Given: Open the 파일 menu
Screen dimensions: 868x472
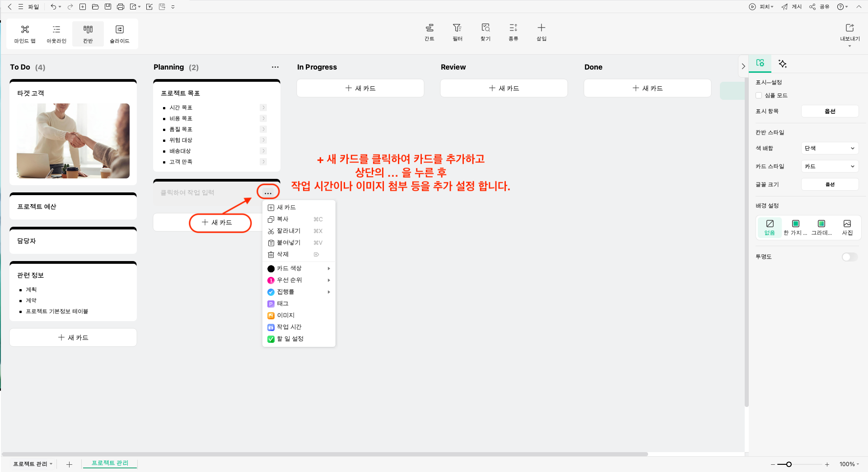Looking at the screenshot, I should [30, 6].
